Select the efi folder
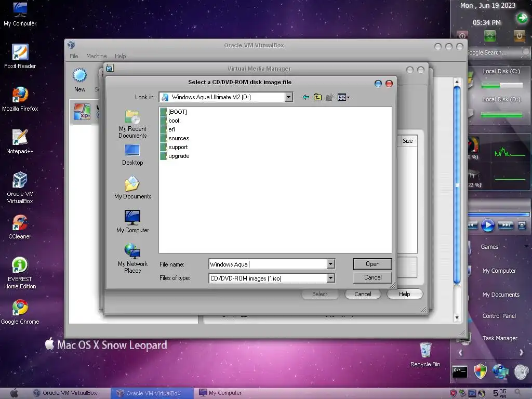Viewport: 532px width, 399px height. (x=168, y=129)
